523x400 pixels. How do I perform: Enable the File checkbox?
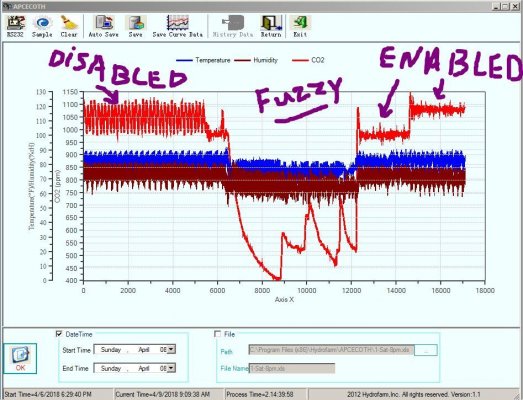[218, 334]
